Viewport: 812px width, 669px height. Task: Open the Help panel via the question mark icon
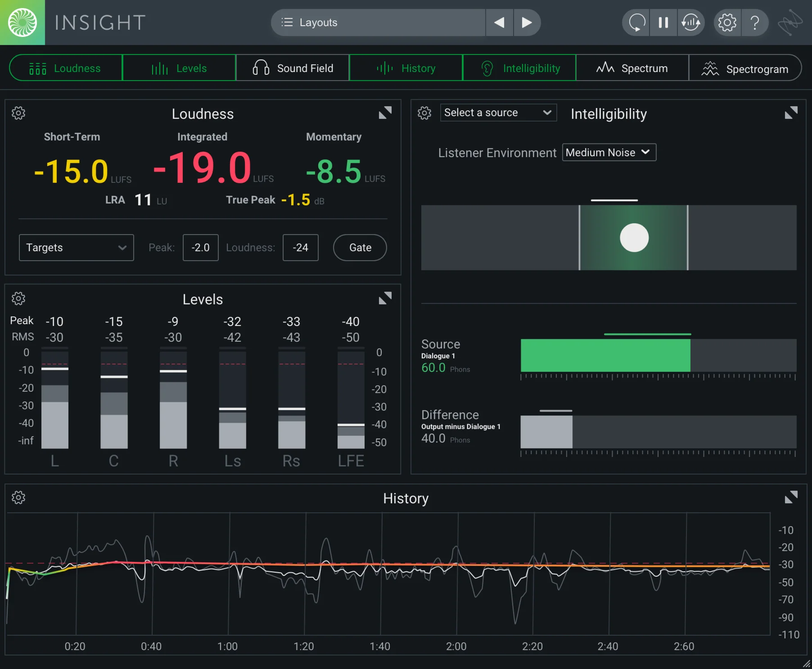(755, 23)
